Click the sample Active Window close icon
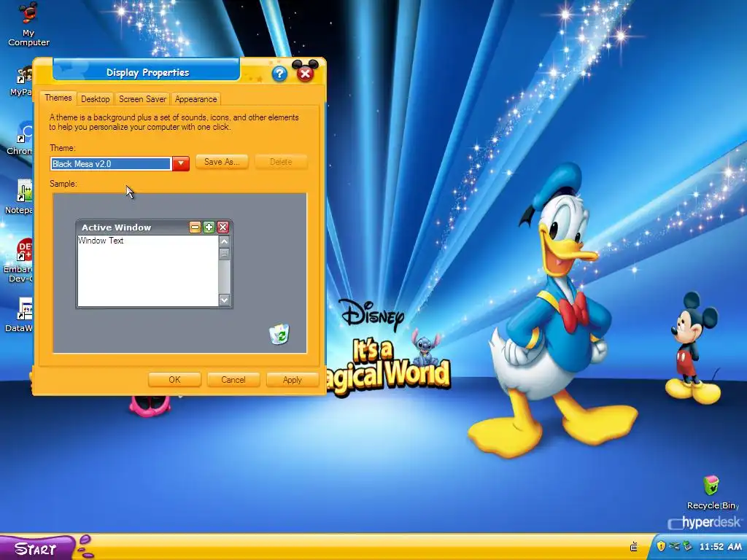Screen dimensions: 747x560 coord(222,227)
